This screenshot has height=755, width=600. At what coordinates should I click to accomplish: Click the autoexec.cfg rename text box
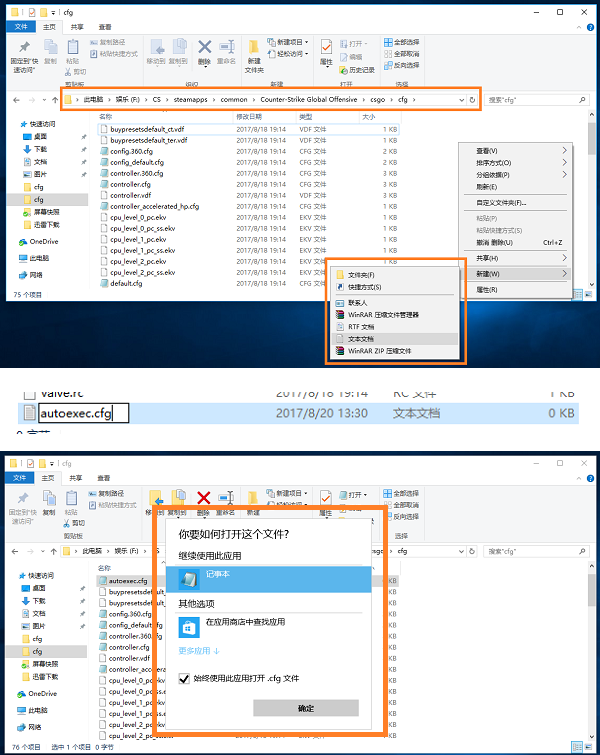[83, 413]
